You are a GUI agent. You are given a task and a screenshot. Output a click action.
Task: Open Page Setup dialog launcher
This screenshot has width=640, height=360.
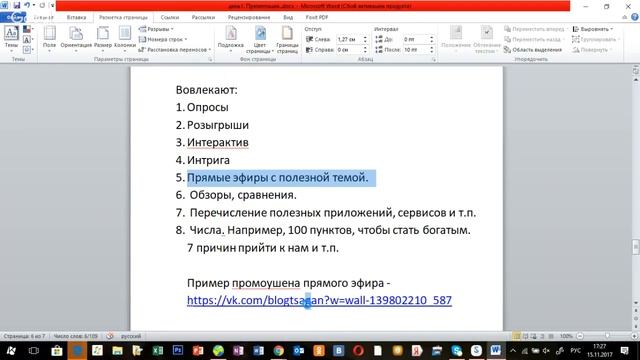[211, 60]
